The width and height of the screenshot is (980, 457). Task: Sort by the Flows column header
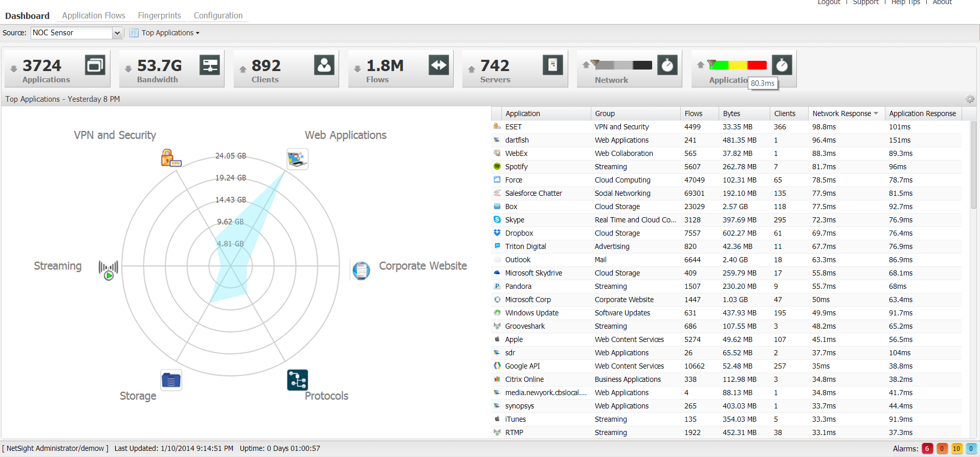[x=699, y=113]
